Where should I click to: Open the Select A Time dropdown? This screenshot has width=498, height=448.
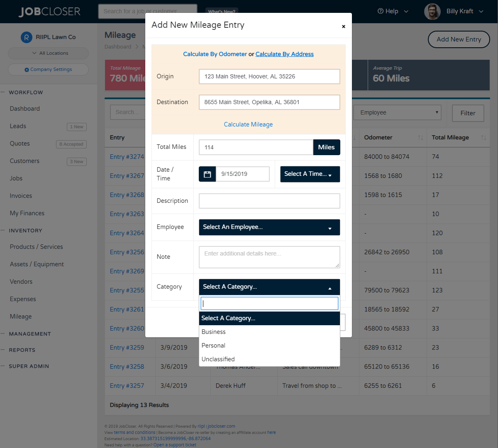310,174
